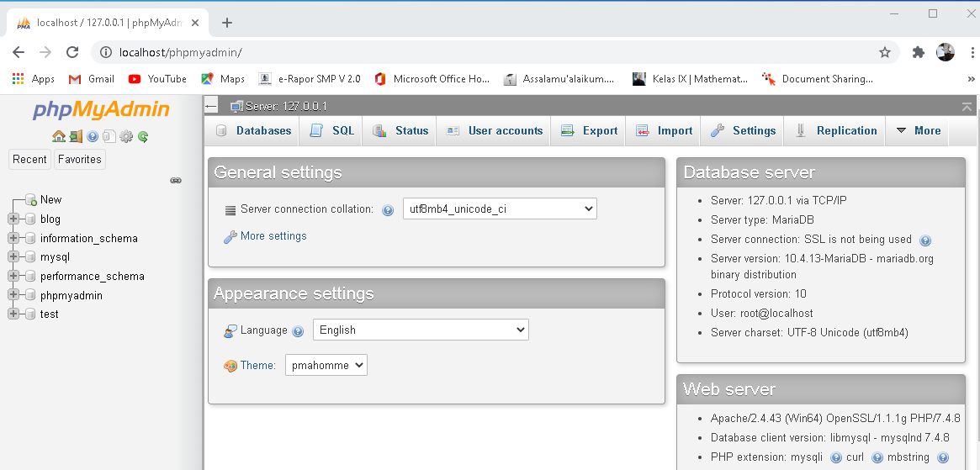Open navigation panel settings gear icon
The image size is (980, 470).
pos(126,136)
